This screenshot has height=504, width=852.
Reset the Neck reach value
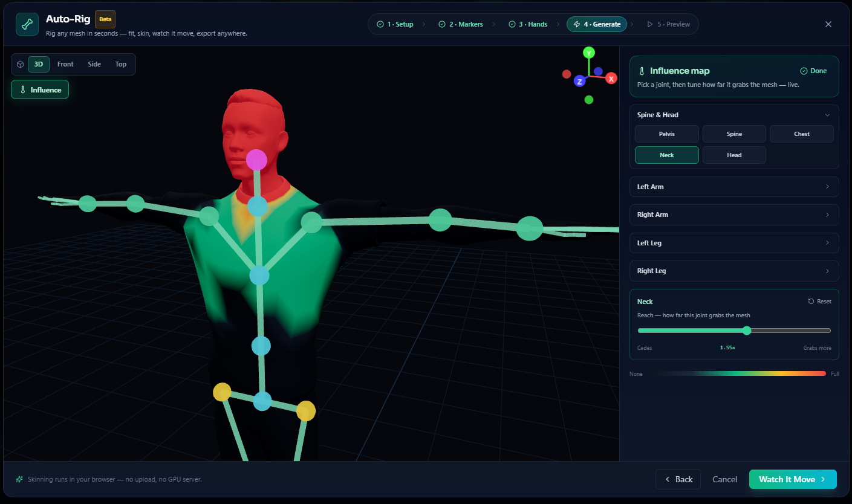[x=820, y=301]
